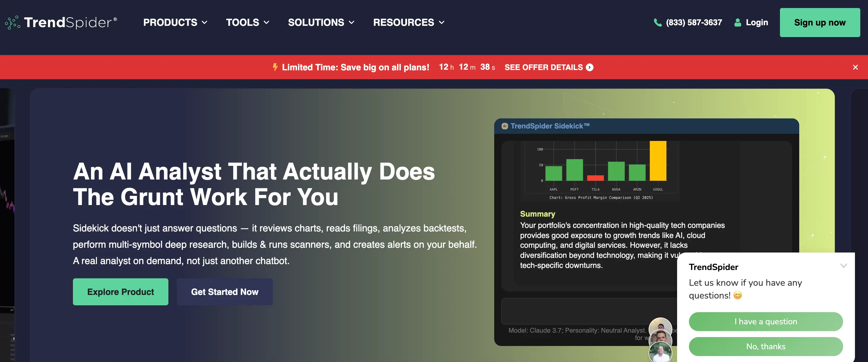
Task: Expand the PRODUCTS chevron arrow
Action: pos(205,23)
